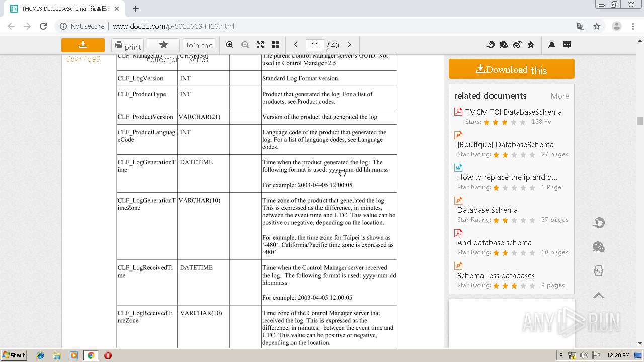Switch to grid thumbnail view
The height and width of the screenshot is (362, 644).
coord(275,45)
